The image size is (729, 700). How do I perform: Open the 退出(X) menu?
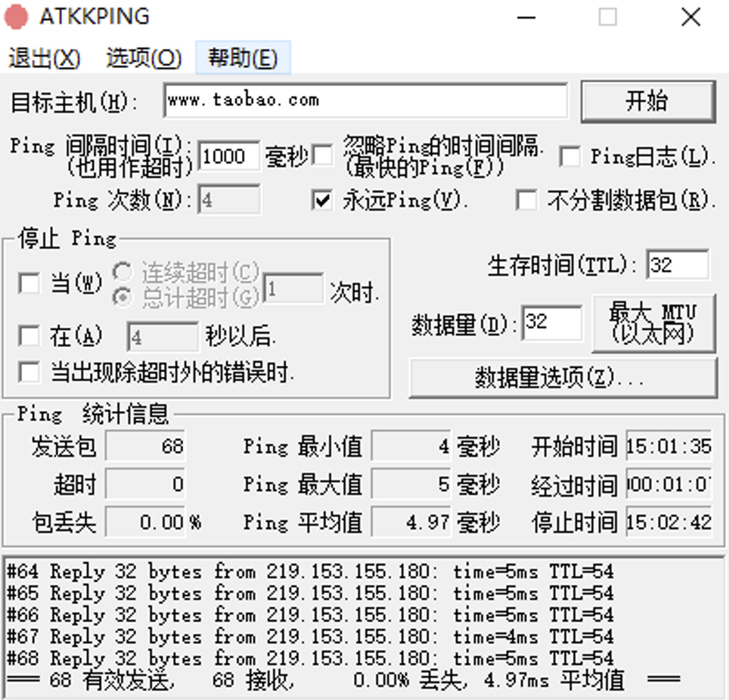point(44,58)
